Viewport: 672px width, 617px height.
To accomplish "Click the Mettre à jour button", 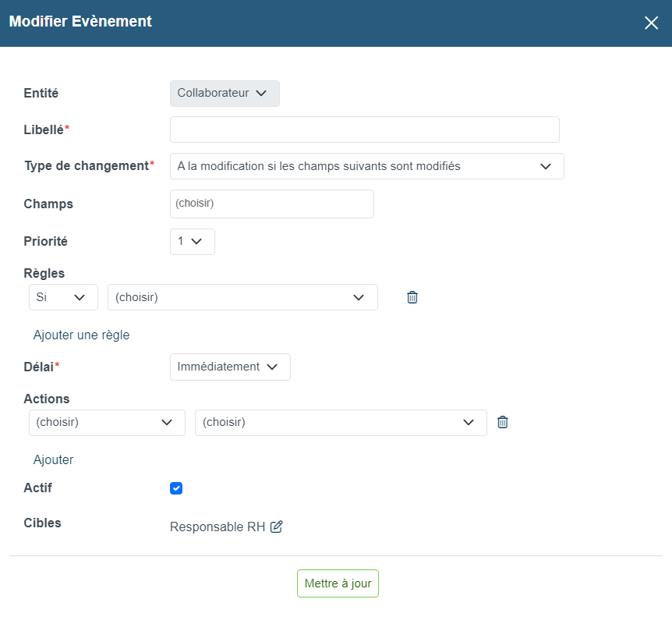I will [338, 583].
